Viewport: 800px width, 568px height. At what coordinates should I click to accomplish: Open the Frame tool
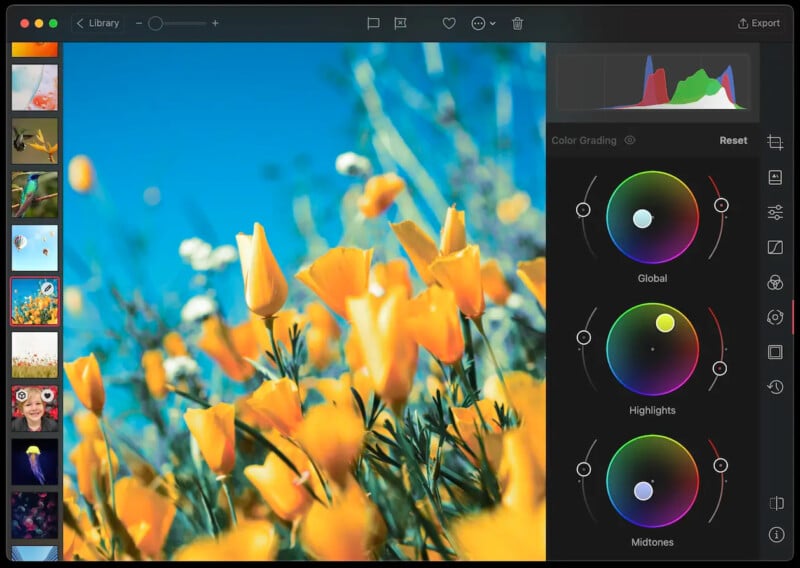point(775,352)
